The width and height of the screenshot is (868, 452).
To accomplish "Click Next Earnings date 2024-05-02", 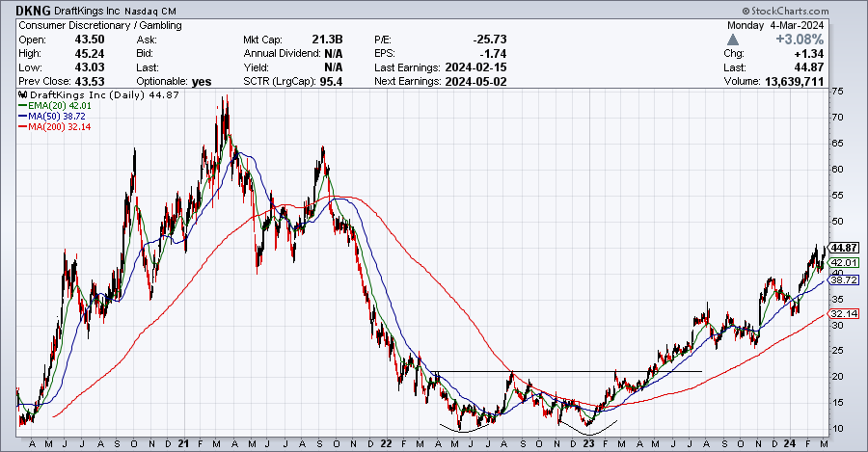I will [x=475, y=81].
